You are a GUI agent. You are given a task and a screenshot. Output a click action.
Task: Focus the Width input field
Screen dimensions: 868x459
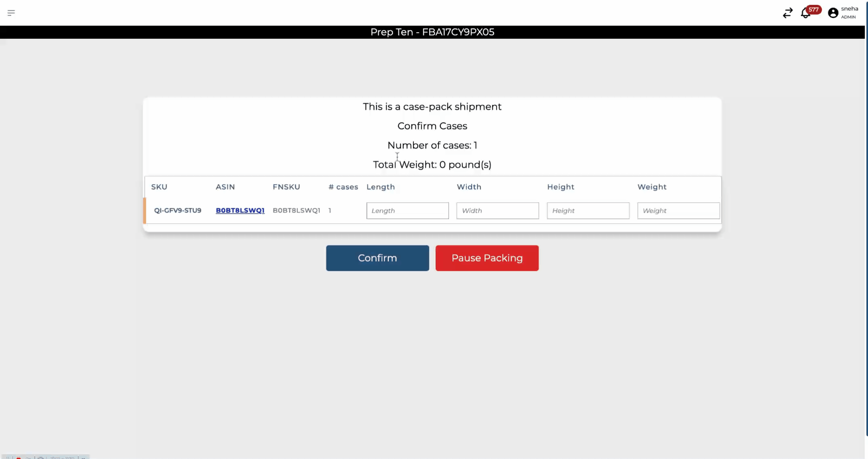coord(497,211)
